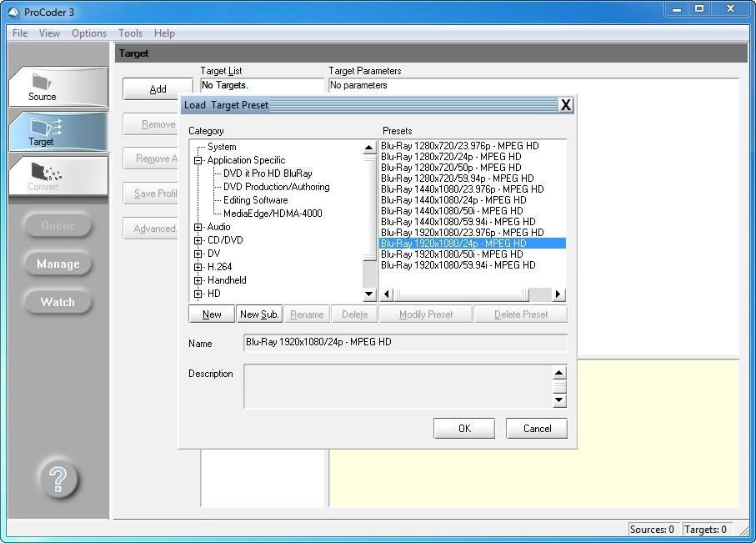Open the Help menu
The height and width of the screenshot is (543, 756).
(x=164, y=33)
